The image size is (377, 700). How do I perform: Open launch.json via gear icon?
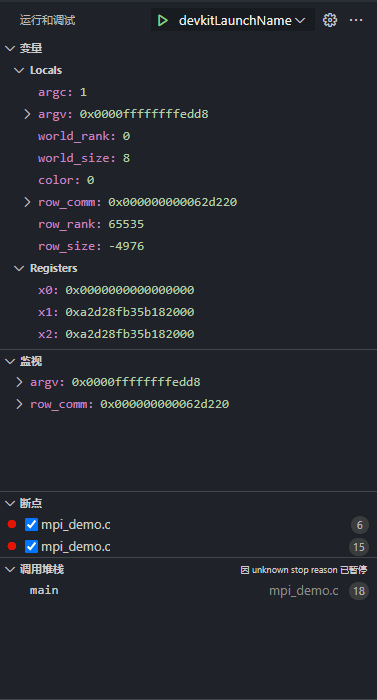point(330,20)
